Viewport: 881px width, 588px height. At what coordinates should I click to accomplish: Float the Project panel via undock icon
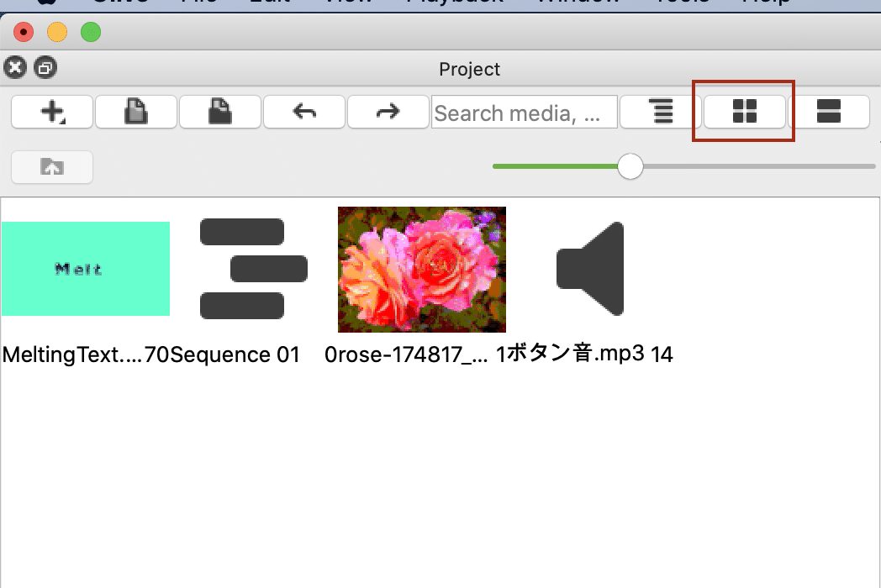click(45, 68)
